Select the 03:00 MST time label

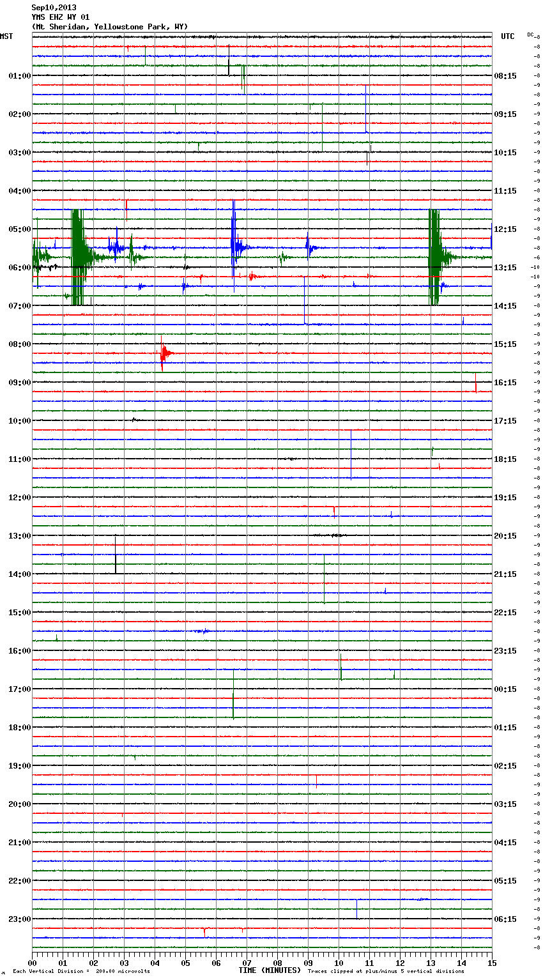pyautogui.click(x=20, y=153)
